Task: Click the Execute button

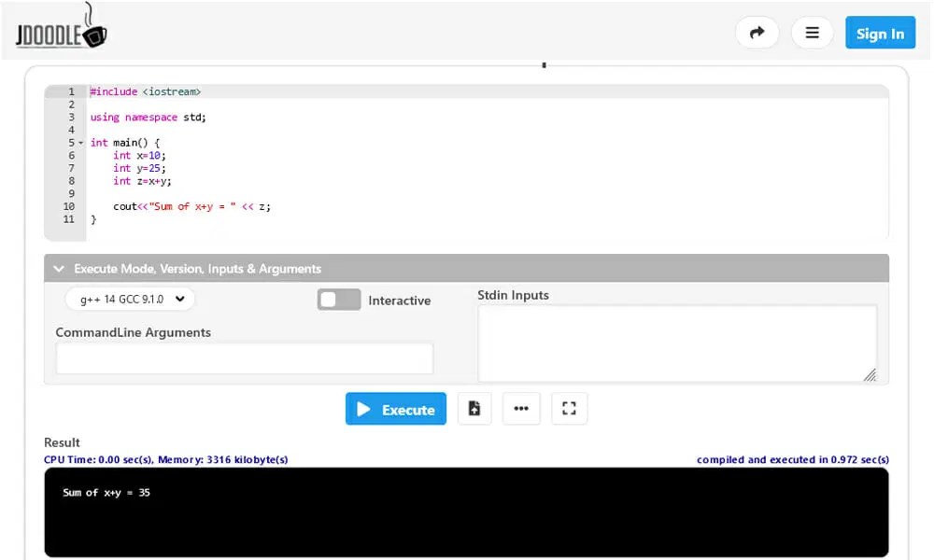Action: click(x=396, y=409)
